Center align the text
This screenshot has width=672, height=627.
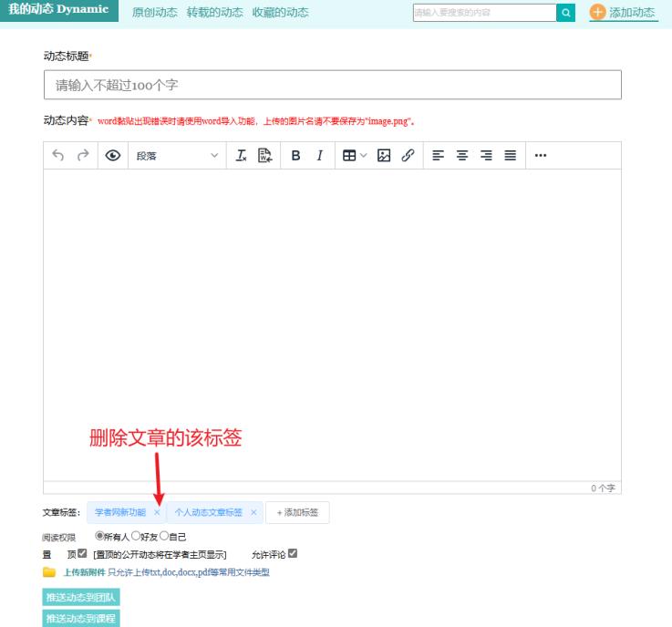click(x=462, y=156)
